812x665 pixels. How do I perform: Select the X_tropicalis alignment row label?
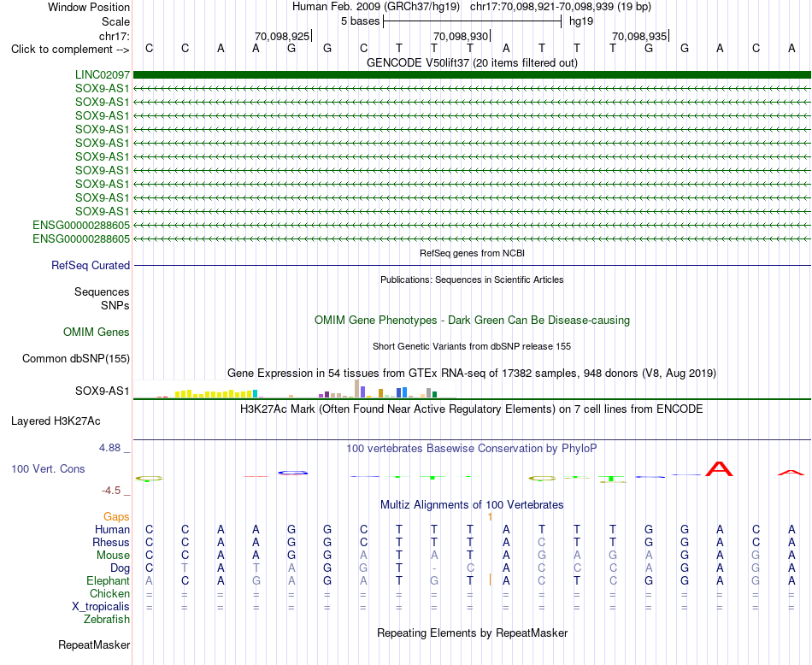pyautogui.click(x=101, y=607)
